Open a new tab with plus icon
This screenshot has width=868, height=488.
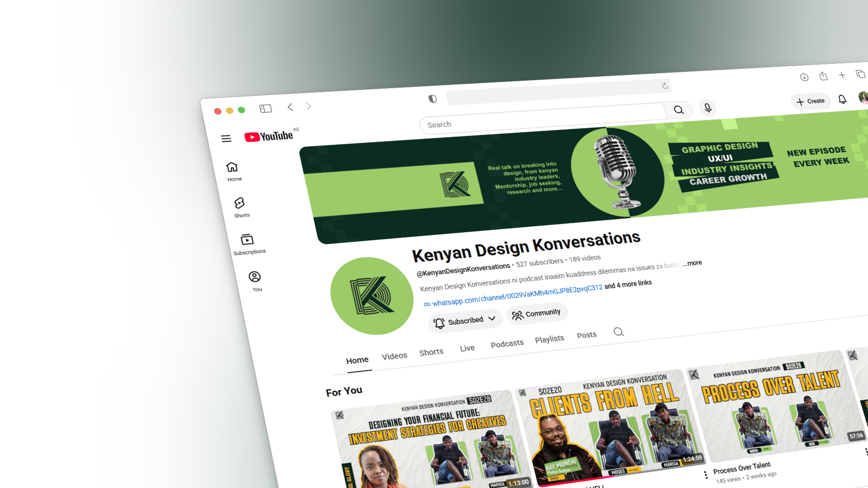(x=842, y=75)
